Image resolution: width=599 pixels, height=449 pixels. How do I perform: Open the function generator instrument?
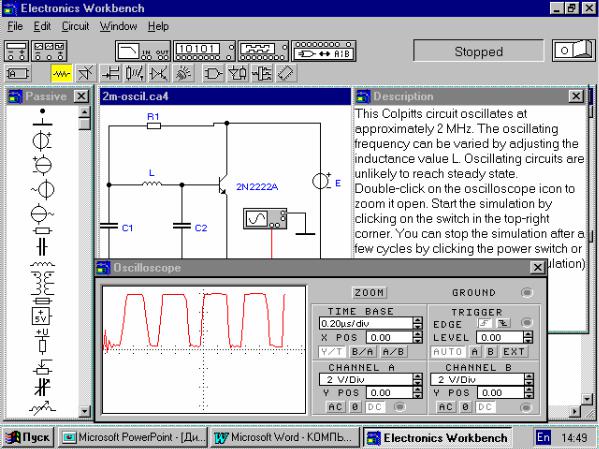(49, 51)
